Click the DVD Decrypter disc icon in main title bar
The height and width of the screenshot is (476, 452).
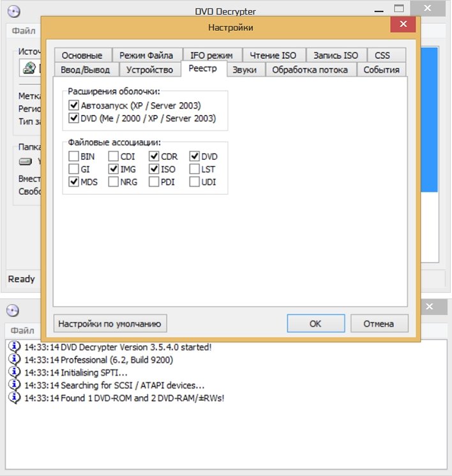(13, 12)
